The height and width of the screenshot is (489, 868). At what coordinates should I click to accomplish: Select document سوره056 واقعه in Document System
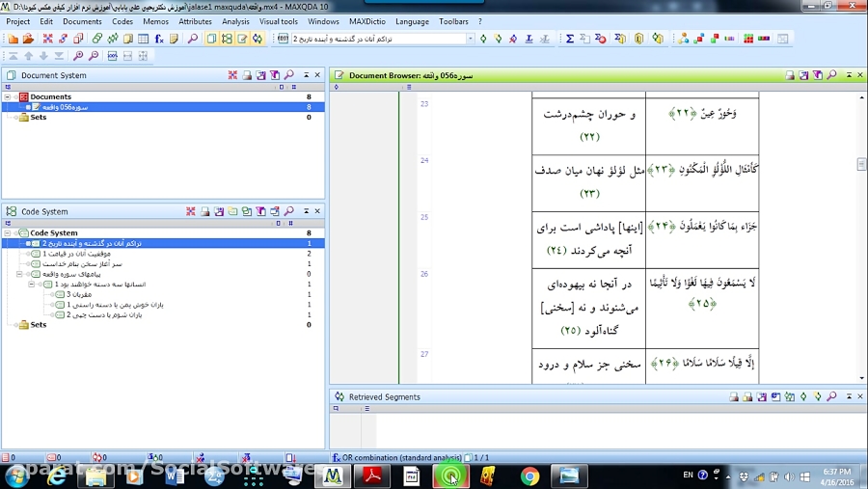click(x=65, y=107)
